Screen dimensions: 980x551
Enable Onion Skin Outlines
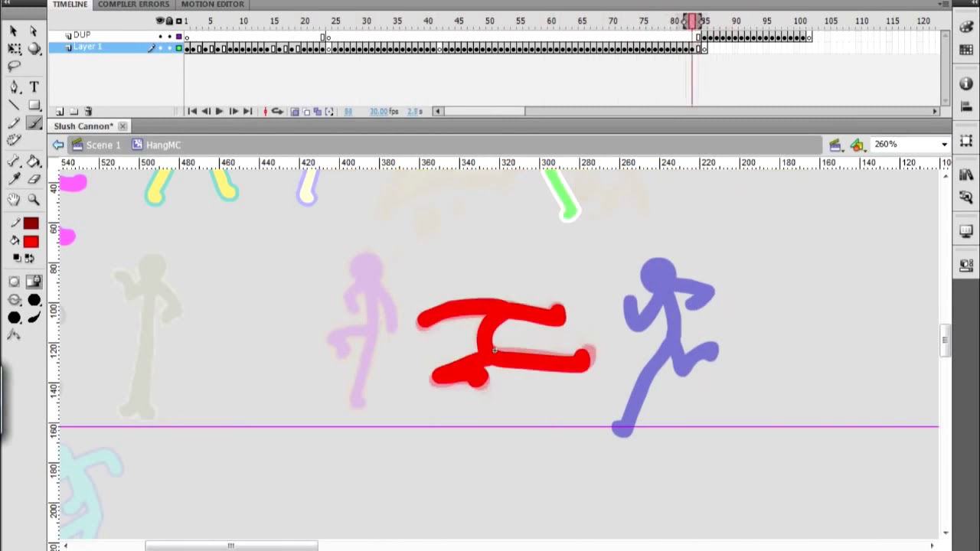[x=306, y=112]
